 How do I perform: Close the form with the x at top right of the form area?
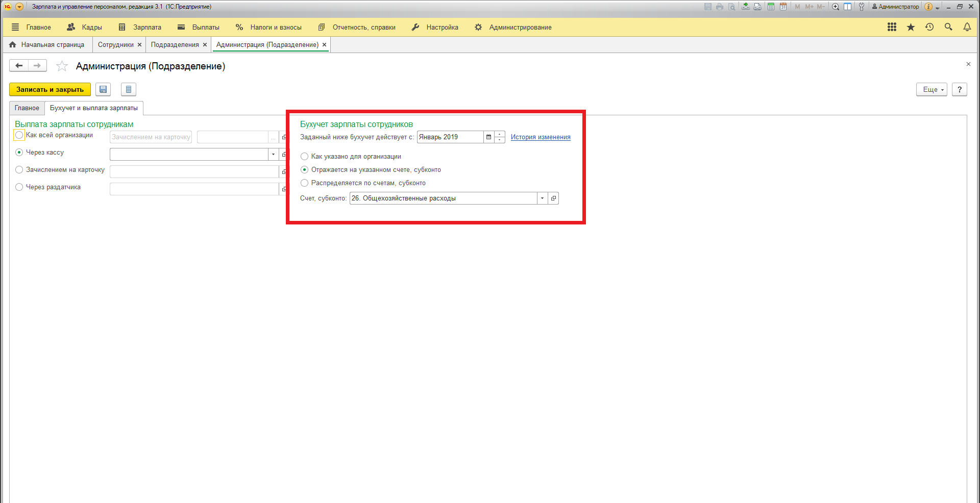click(968, 64)
